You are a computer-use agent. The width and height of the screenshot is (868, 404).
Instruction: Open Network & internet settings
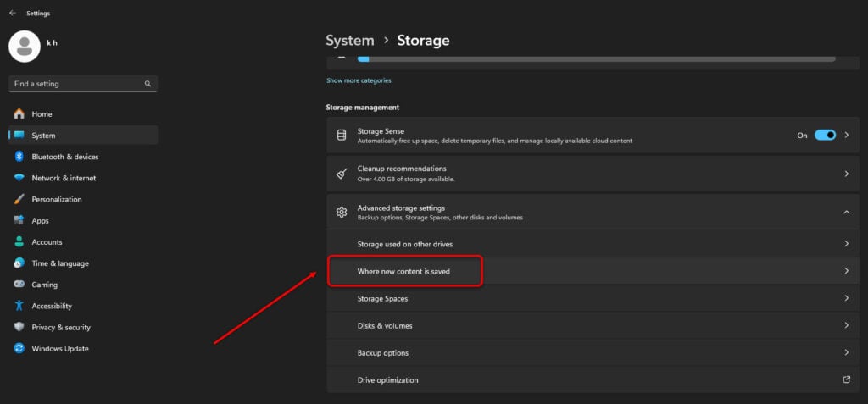point(83,178)
